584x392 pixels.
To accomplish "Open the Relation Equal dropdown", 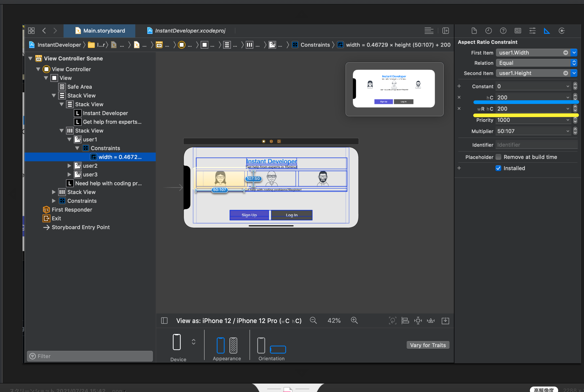I will pos(536,63).
